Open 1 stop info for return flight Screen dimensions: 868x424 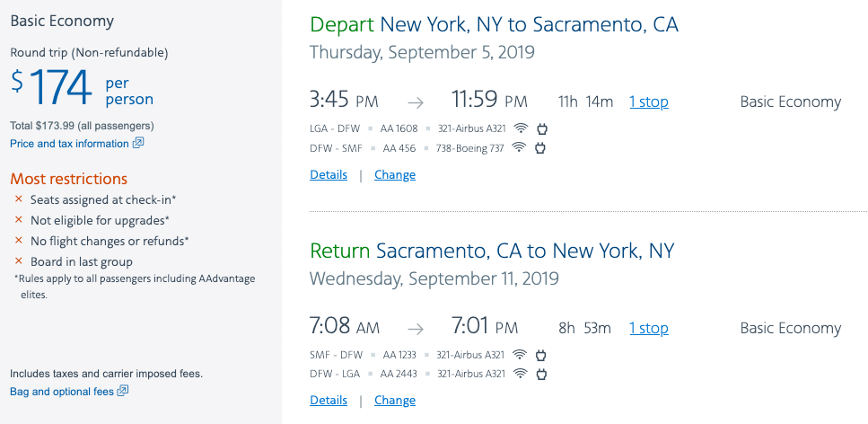click(x=649, y=328)
